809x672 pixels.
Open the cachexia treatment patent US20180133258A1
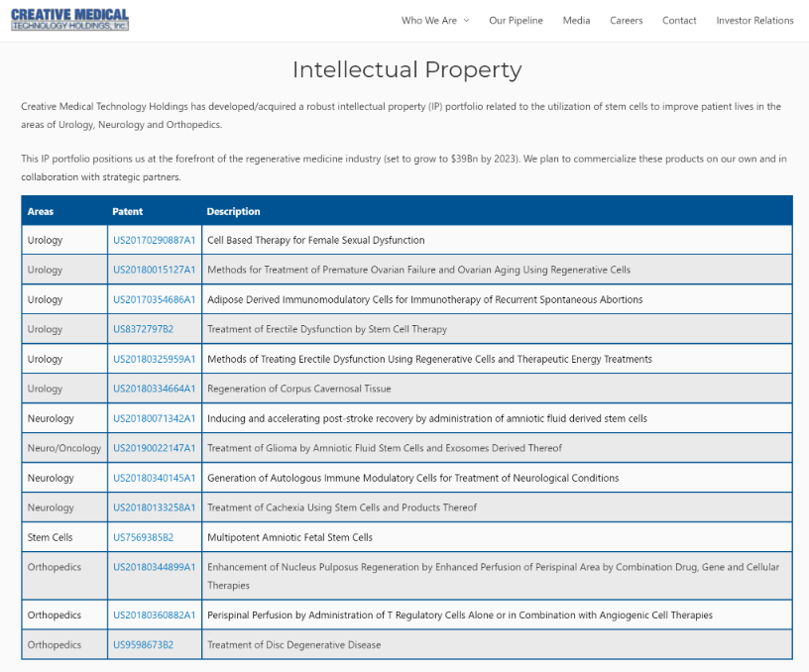[x=154, y=506]
